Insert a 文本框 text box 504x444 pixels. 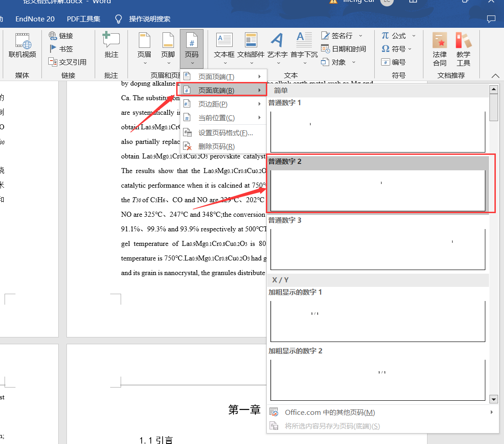coord(224,48)
